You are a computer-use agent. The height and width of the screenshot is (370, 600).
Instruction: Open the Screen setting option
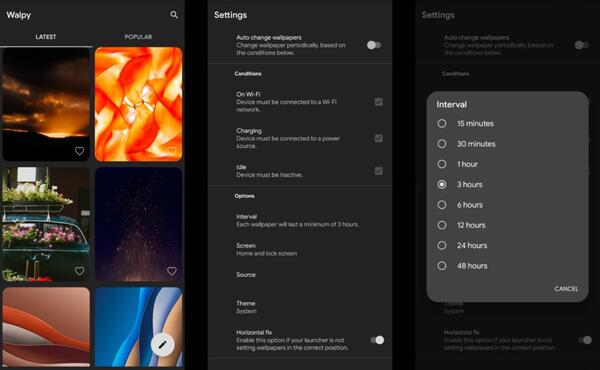click(300, 249)
